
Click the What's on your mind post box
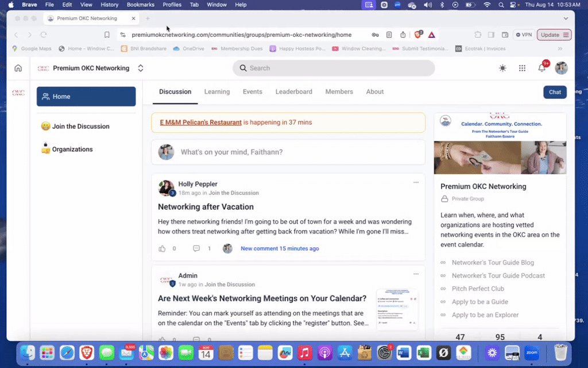(288, 152)
